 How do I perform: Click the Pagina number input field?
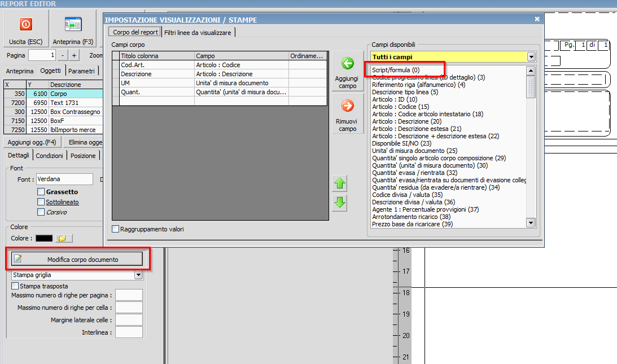42,55
